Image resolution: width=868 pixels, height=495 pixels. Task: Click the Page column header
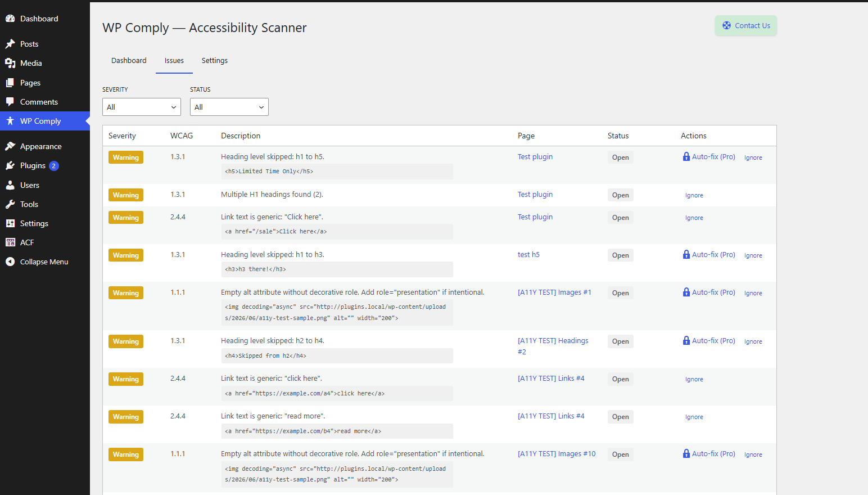[526, 136]
